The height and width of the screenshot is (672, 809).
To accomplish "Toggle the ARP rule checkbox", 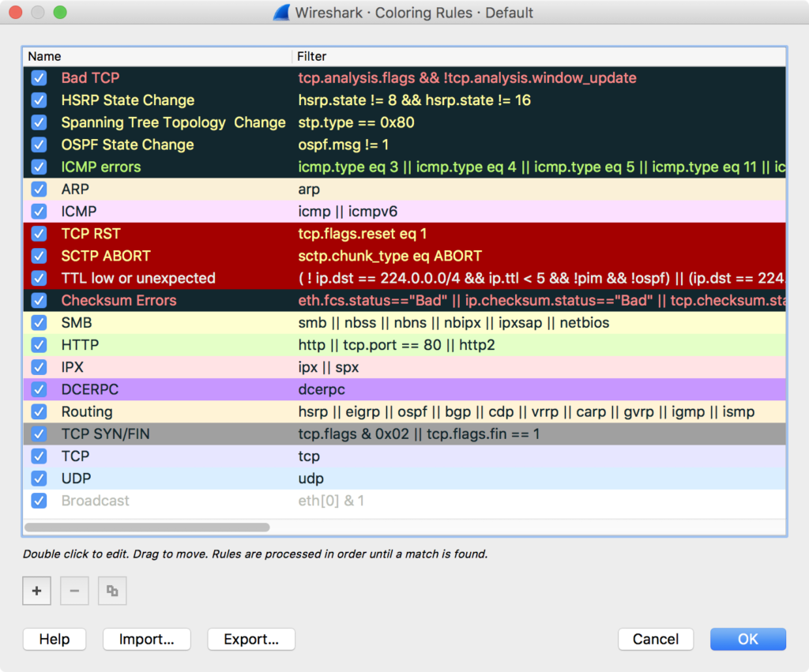I will [39, 190].
